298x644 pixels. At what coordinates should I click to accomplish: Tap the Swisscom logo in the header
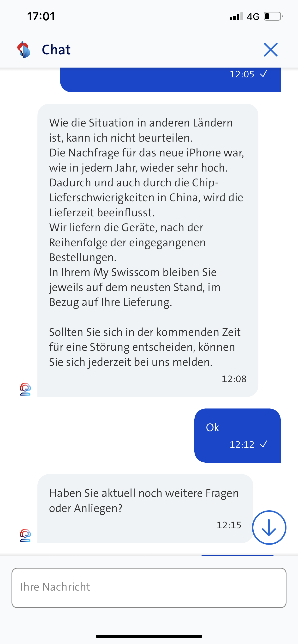[24, 50]
